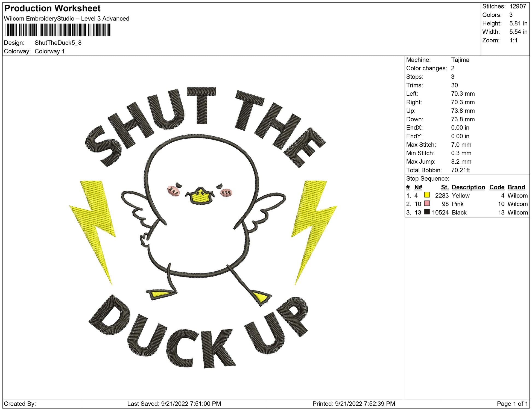Click the duck's right yellow foot
The image size is (532, 409).
pyautogui.click(x=260, y=297)
